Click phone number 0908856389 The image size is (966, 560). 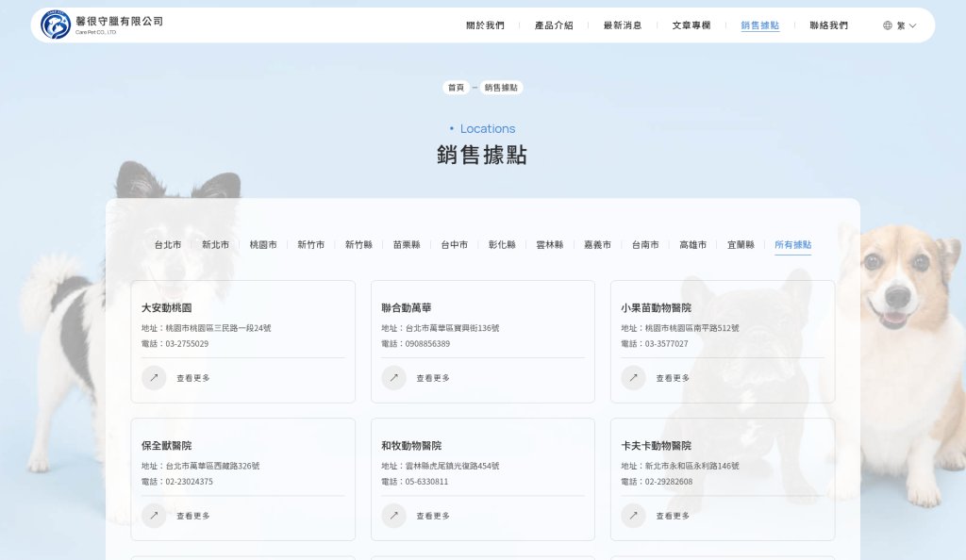(427, 343)
